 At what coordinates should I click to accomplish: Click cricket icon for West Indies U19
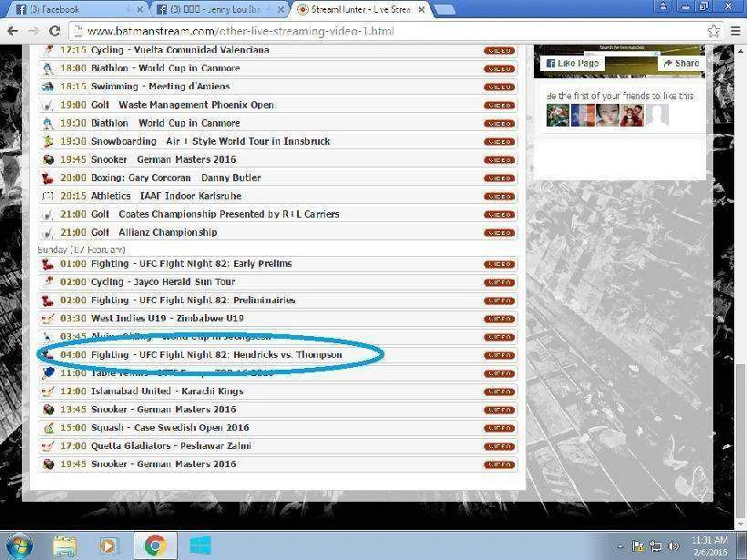tap(48, 319)
